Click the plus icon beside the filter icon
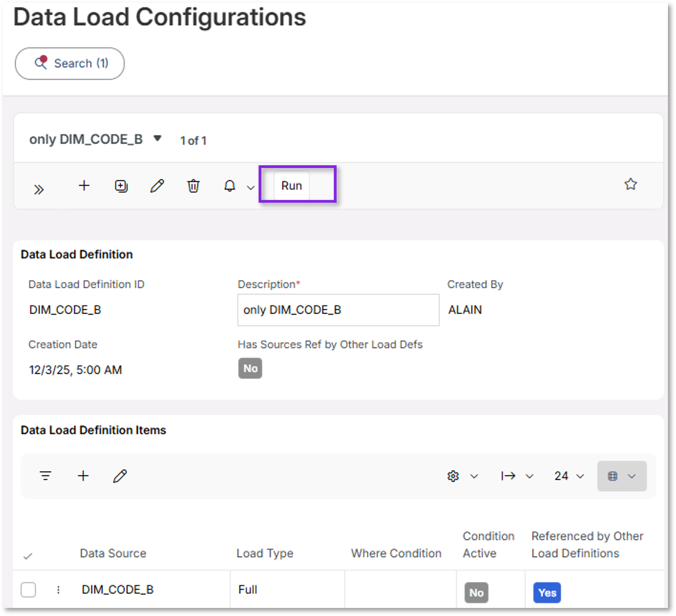The image size is (676, 616). tap(83, 475)
